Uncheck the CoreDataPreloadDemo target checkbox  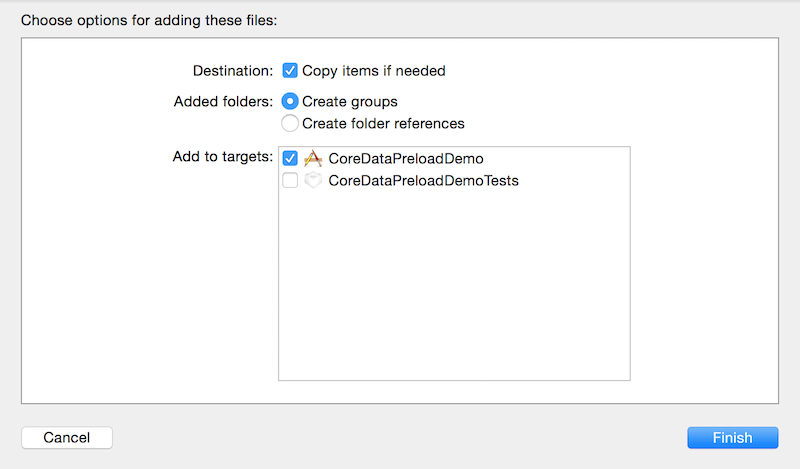click(x=290, y=158)
